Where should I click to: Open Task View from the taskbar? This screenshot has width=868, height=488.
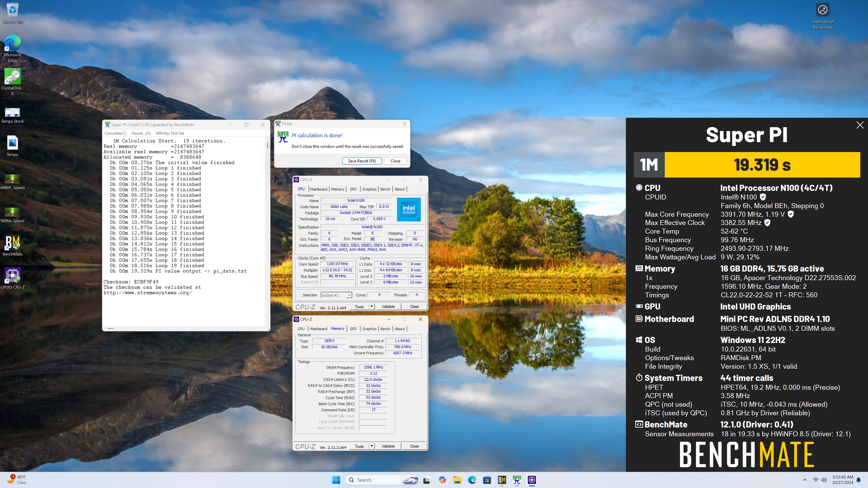427,480
